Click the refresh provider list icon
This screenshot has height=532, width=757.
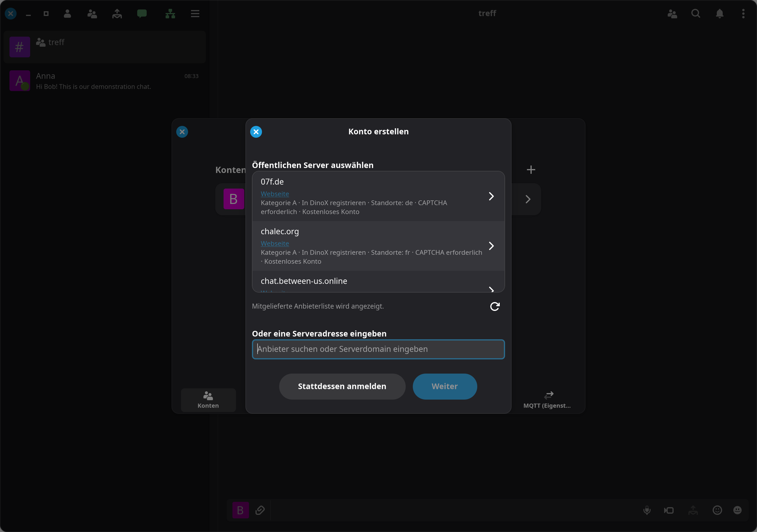point(494,306)
